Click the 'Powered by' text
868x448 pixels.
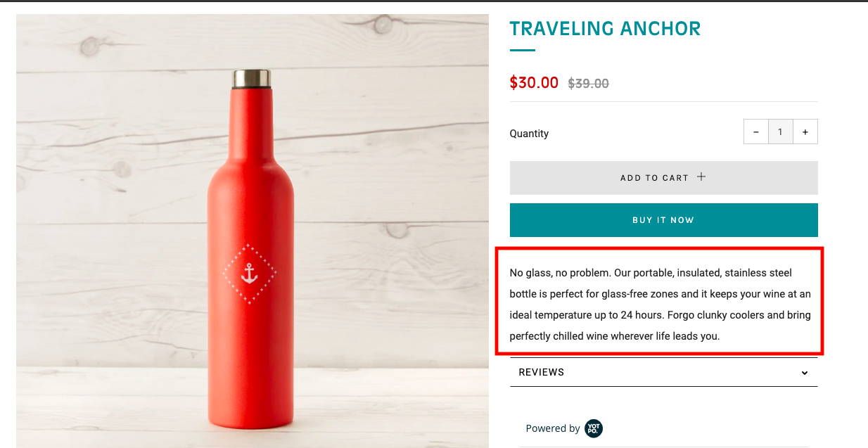[x=553, y=428]
